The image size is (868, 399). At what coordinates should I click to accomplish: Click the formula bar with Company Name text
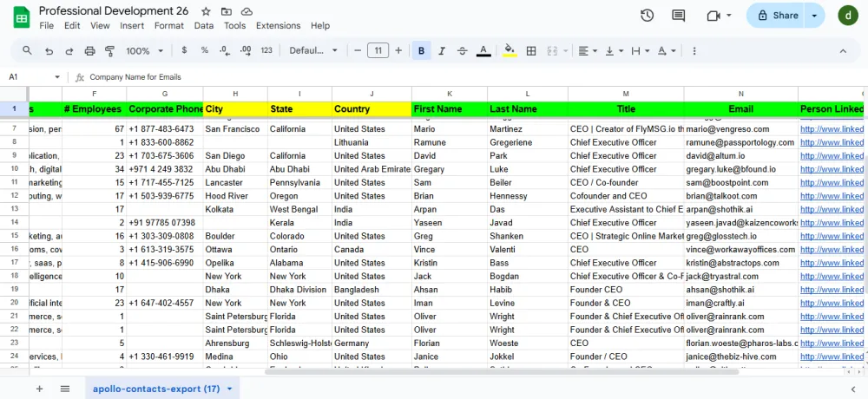point(476,77)
